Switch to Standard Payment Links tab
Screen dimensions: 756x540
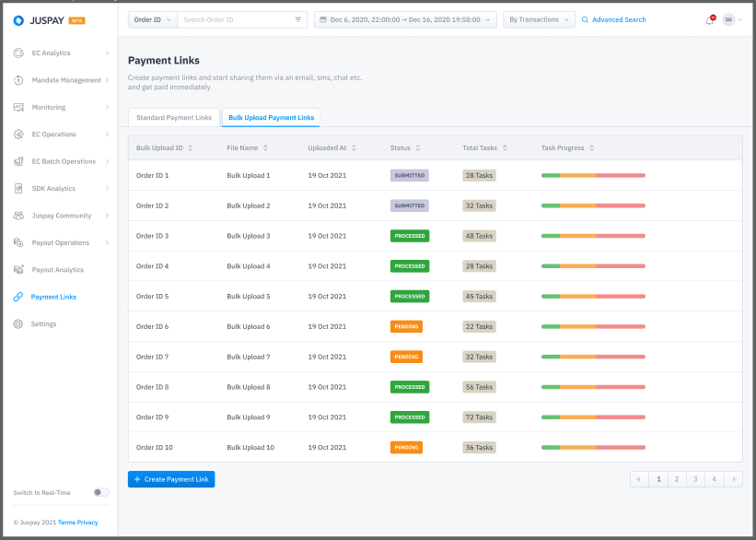click(x=174, y=117)
